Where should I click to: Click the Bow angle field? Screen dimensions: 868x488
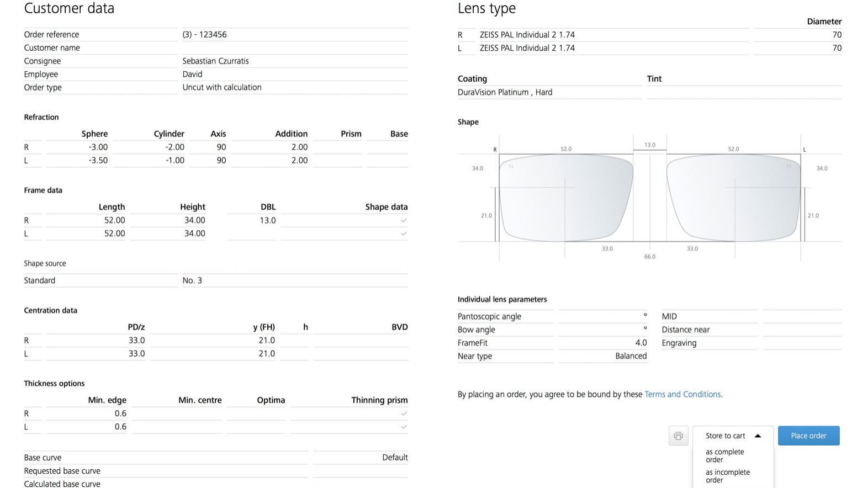(603, 330)
